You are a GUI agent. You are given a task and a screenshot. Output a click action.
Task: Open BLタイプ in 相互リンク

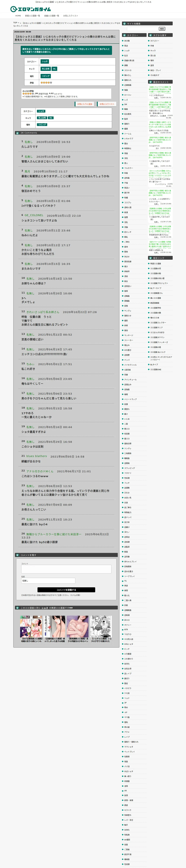(154, 365)
